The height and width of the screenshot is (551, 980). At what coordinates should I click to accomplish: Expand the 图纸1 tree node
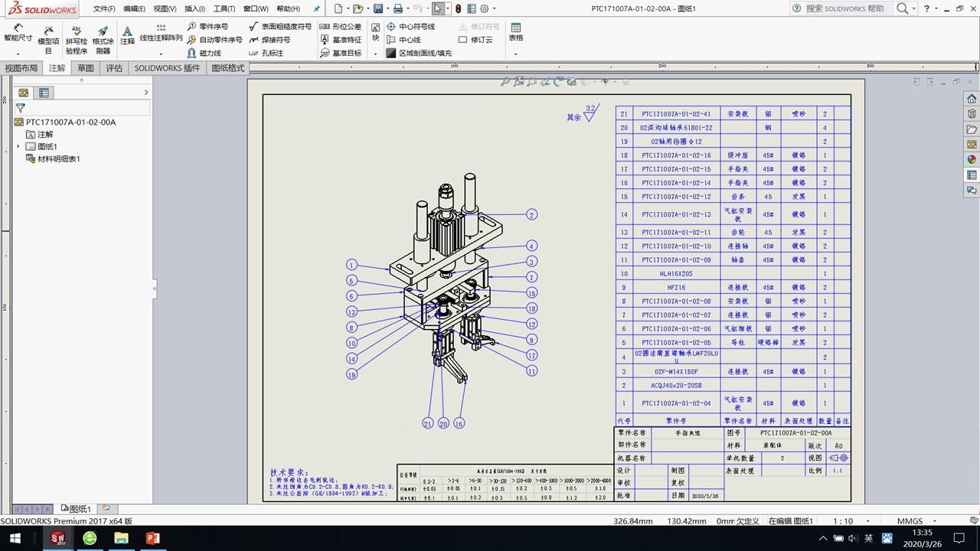click(x=18, y=146)
